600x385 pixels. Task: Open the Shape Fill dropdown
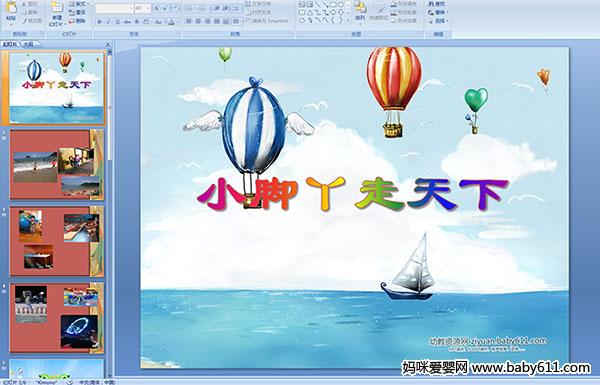click(407, 4)
